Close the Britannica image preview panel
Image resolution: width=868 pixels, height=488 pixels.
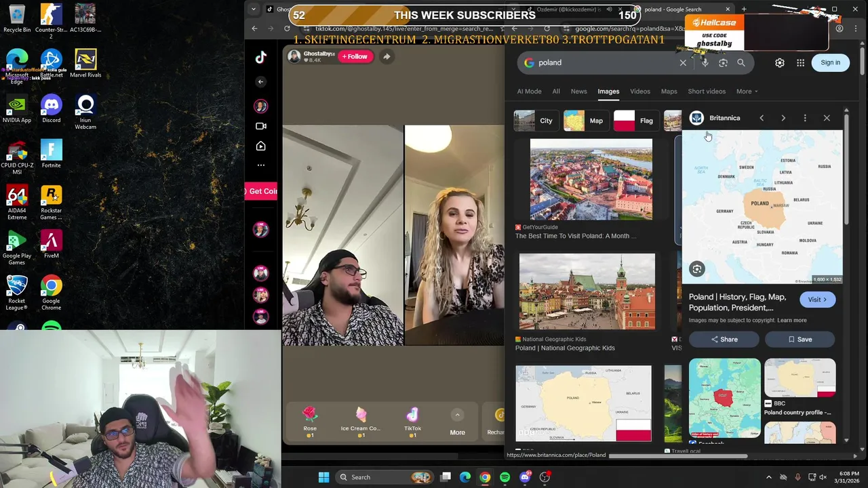click(827, 118)
